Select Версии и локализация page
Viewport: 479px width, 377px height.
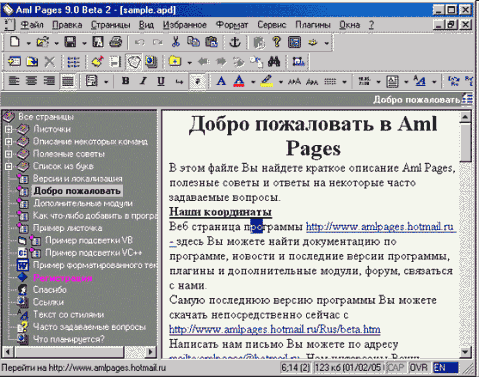tap(77, 179)
